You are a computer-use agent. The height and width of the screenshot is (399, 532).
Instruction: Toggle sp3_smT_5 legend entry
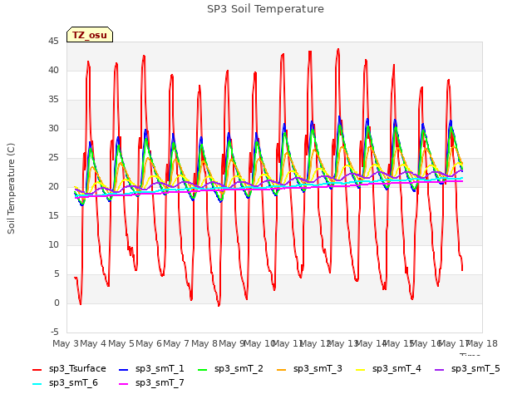click(x=467, y=369)
